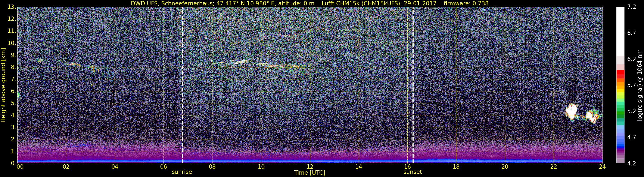644x177 pixels.
Task: Click the height tick label '5.'
Action: 13,103
